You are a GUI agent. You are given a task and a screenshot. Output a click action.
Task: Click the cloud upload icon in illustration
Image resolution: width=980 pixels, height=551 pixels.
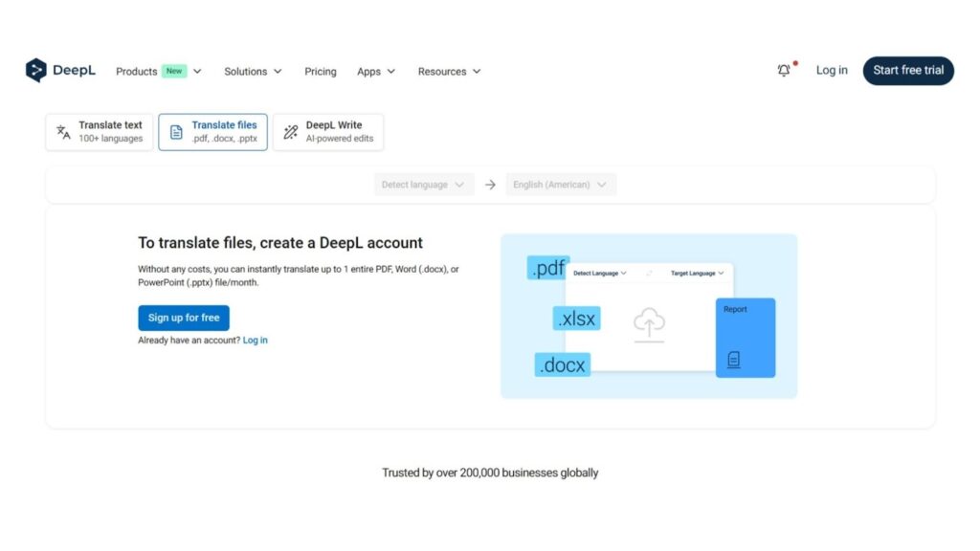[x=649, y=324]
